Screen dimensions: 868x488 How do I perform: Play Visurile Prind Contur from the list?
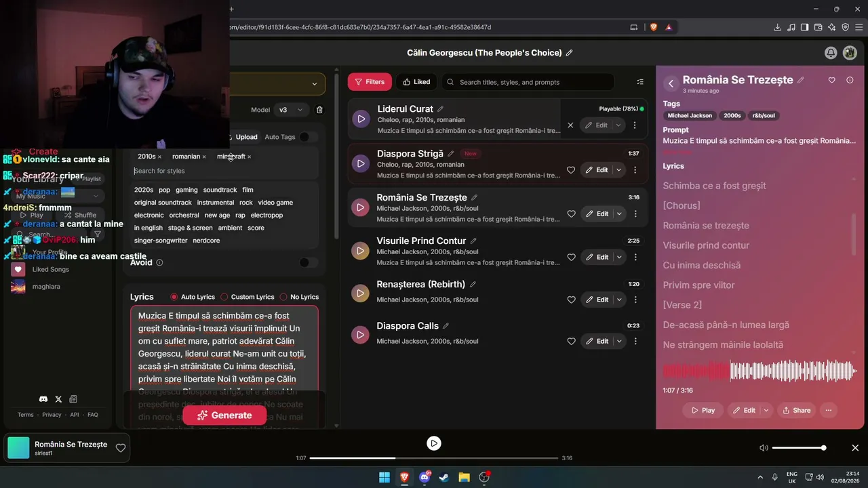coord(361,251)
